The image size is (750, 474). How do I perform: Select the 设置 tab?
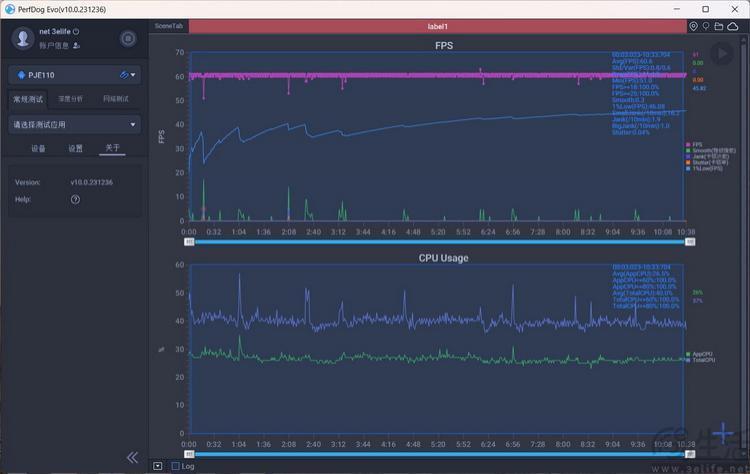[76, 148]
